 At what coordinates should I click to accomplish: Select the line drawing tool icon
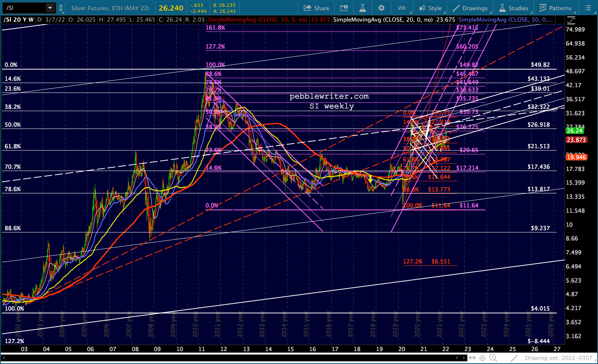514,358
